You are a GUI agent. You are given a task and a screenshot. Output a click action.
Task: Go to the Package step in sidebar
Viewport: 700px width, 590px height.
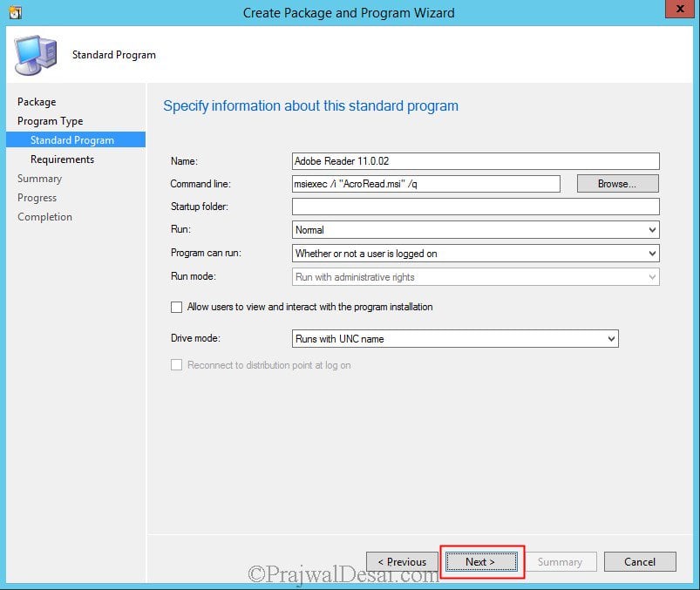pyautogui.click(x=37, y=102)
